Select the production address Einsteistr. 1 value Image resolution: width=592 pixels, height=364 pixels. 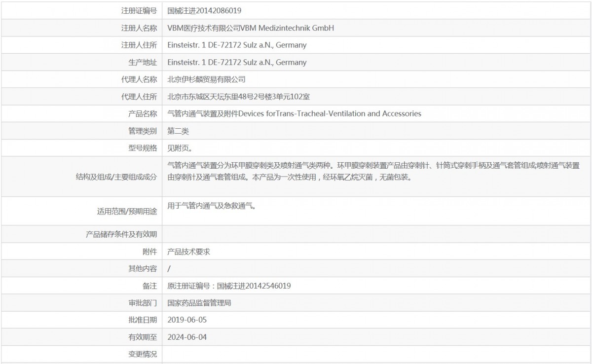(237, 62)
